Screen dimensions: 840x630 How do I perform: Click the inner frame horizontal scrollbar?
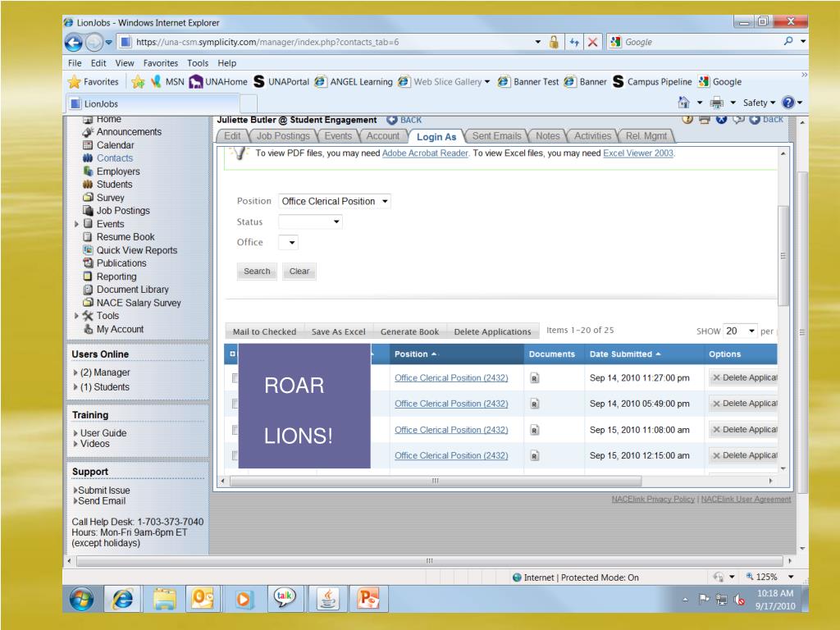[x=436, y=481]
